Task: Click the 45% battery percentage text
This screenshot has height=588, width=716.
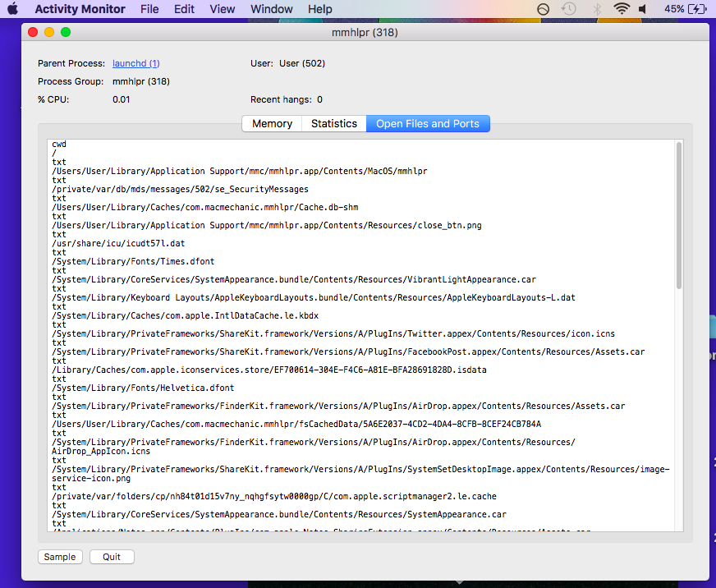Action: point(674,9)
